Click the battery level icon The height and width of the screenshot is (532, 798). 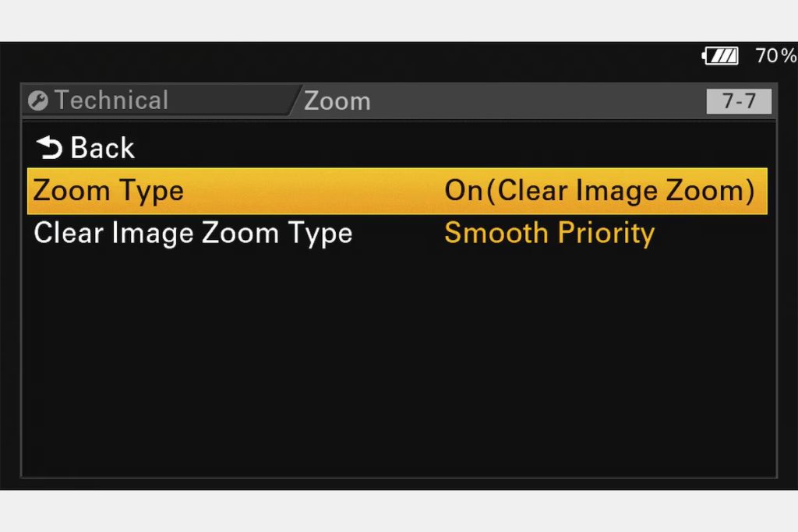[x=721, y=56]
